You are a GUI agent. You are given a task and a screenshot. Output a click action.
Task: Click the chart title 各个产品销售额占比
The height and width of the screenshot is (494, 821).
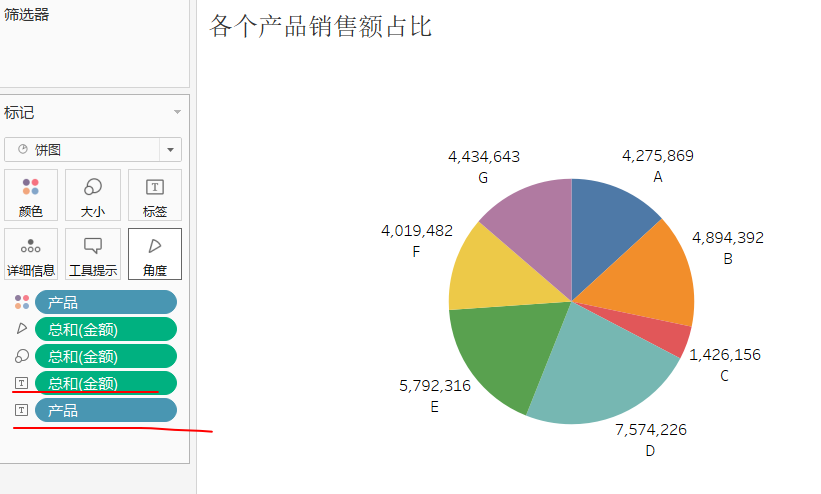point(320,26)
